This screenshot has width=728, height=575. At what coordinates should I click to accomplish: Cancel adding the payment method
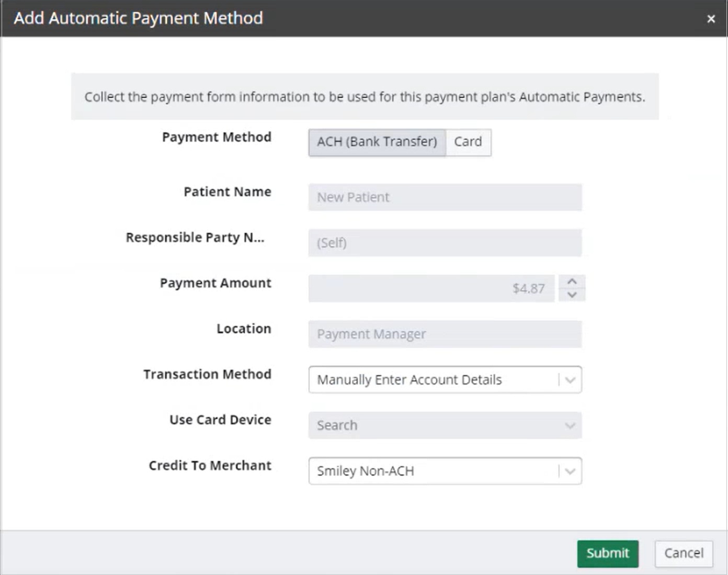click(x=684, y=554)
